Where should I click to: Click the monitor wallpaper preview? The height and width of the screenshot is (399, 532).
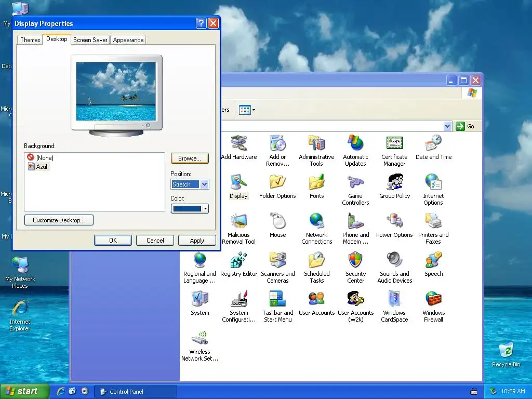116,91
